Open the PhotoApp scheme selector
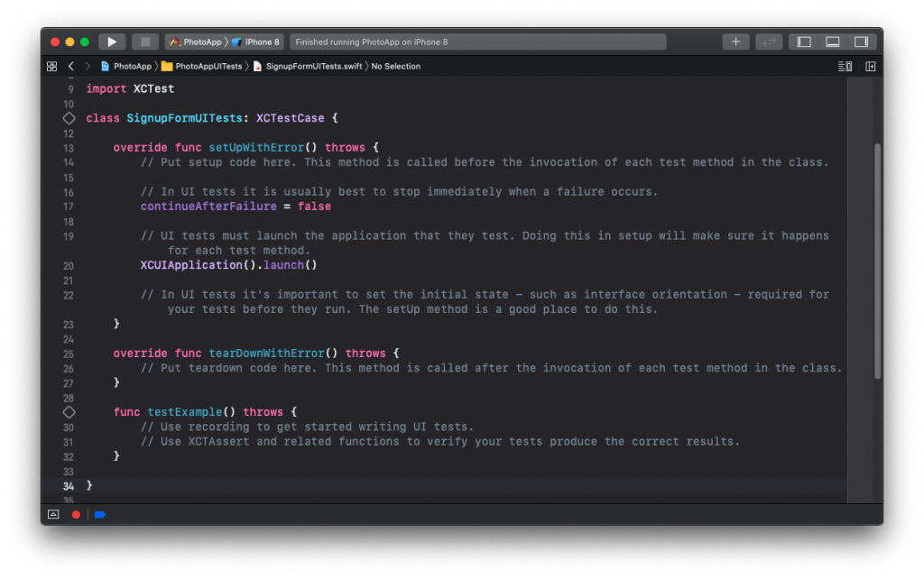This screenshot has width=924, height=579. [x=197, y=42]
